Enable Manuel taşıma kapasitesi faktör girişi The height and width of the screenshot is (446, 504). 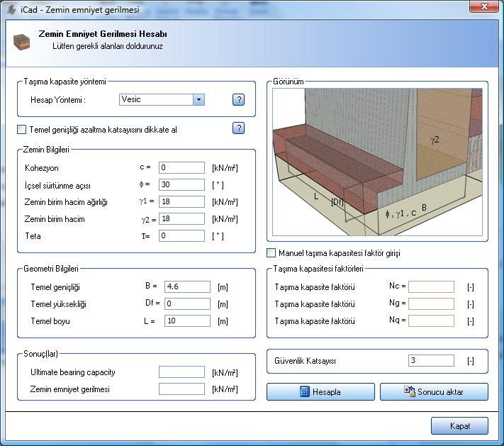point(271,252)
